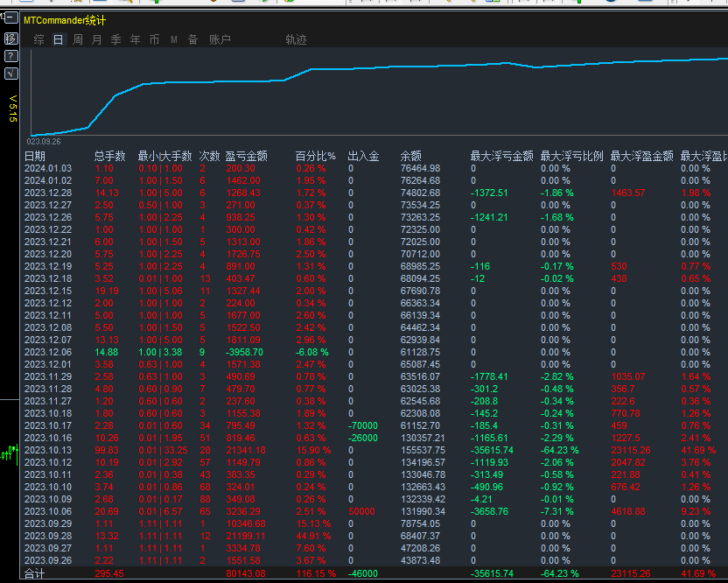Viewport: 728px width, 583px height.
Task: Click the 盈亏金额 column header
Action: point(246,156)
